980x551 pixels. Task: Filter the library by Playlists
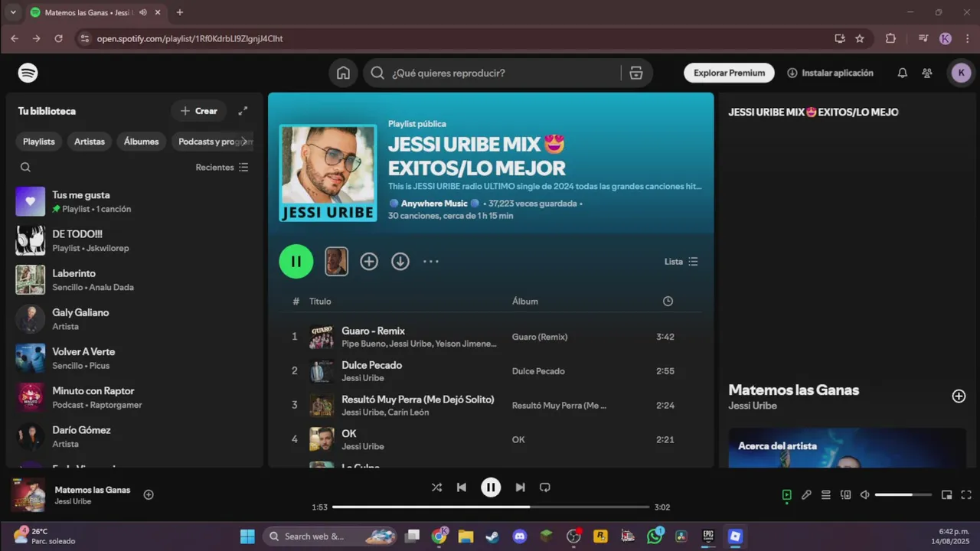39,142
